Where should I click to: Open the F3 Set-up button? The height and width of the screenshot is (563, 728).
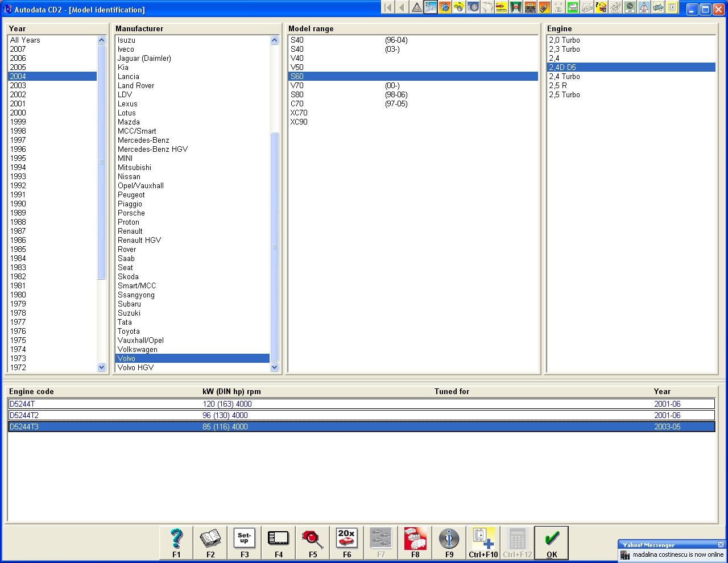[245, 543]
